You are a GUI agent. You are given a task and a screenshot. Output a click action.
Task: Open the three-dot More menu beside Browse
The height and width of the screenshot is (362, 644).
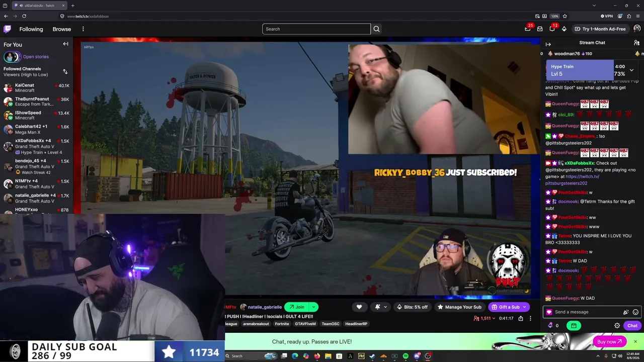click(83, 29)
